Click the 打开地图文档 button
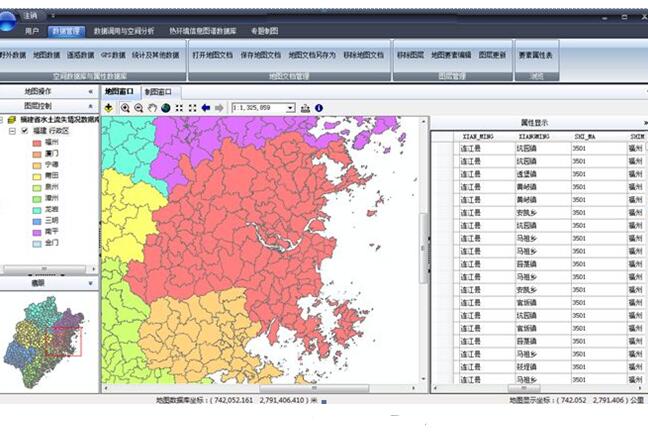This screenshot has height=432, width=648. [211, 55]
